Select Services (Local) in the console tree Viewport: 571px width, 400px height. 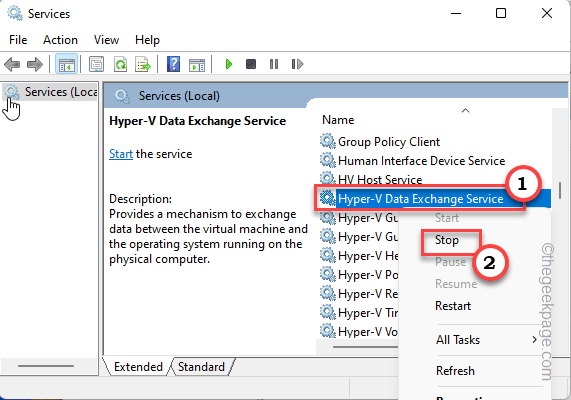[x=50, y=92]
